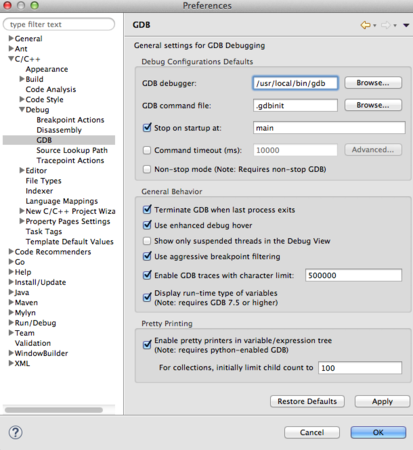The image size is (413, 450).
Task: Expand the Maven tree node
Action: pos(11,302)
